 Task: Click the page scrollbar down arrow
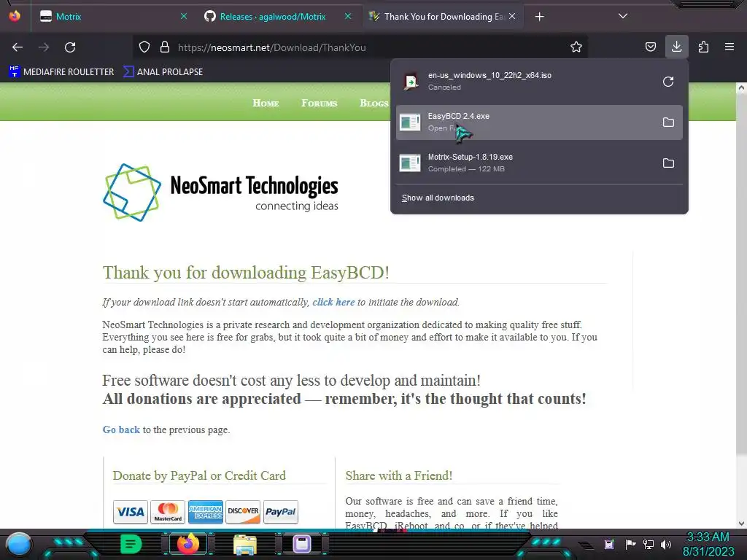tap(741, 524)
